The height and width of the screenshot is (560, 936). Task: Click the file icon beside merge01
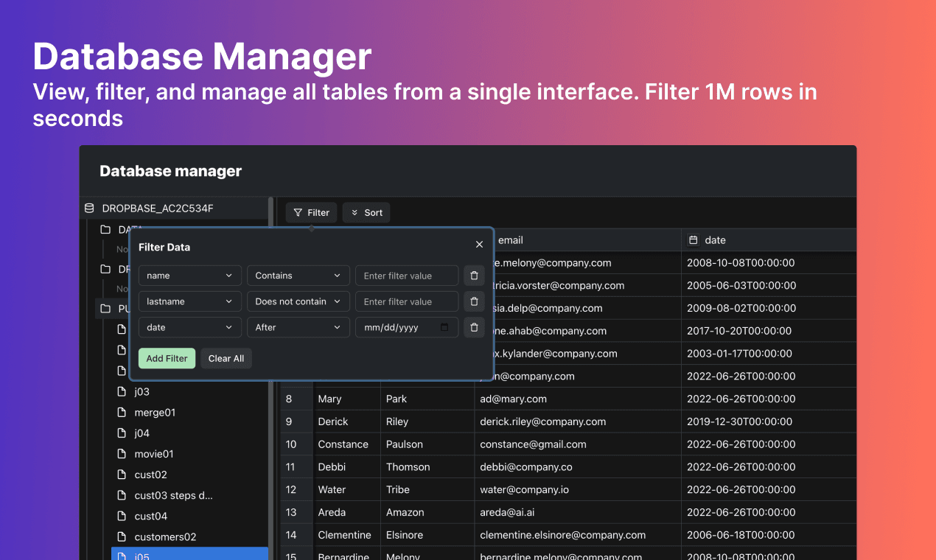pos(122,413)
